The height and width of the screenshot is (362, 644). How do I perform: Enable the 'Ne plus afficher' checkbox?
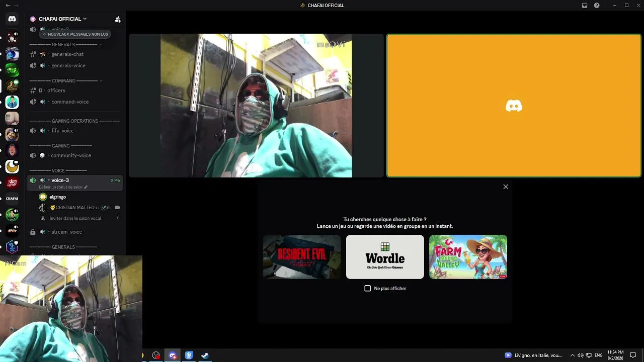368,289
